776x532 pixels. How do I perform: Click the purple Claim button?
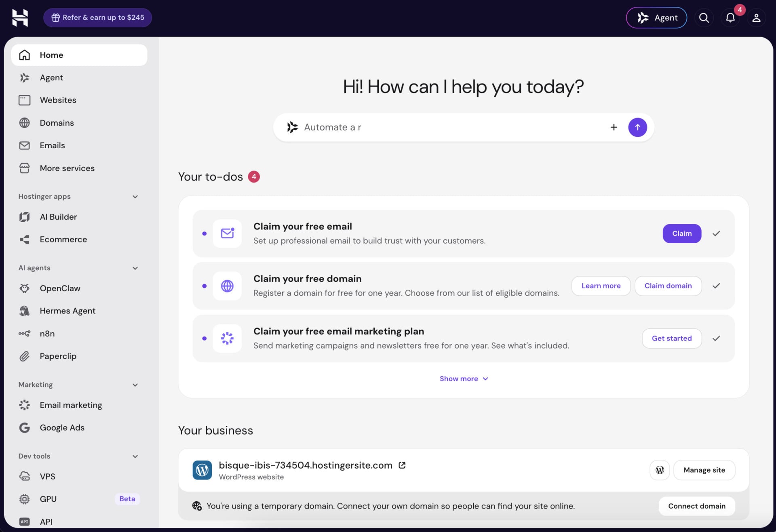pos(682,233)
